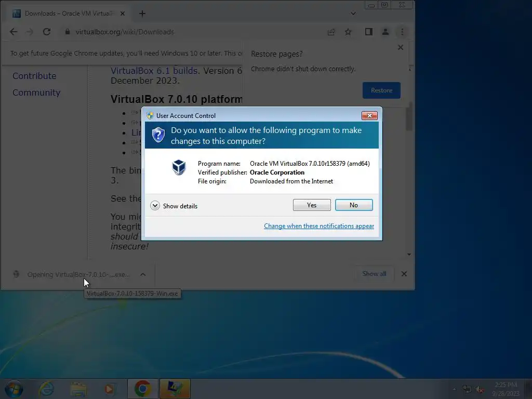Open the Contribute sidebar link
This screenshot has height=399, width=532.
pyautogui.click(x=34, y=76)
